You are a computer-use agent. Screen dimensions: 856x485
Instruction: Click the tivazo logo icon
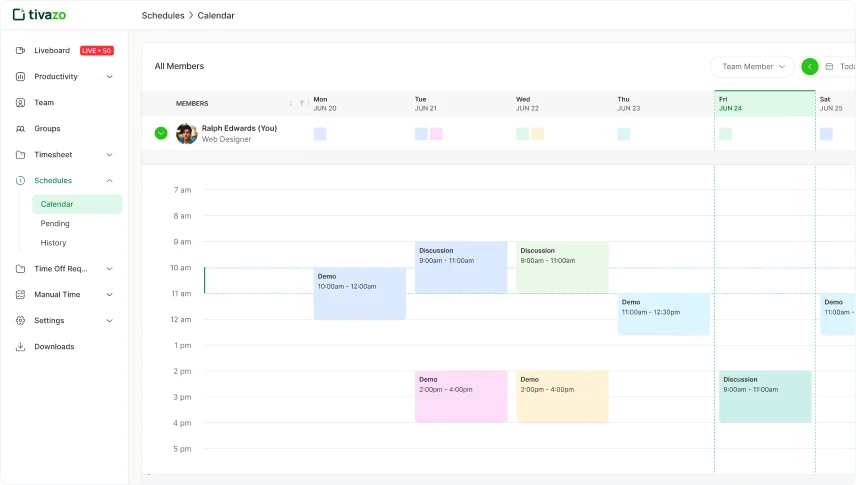click(x=19, y=15)
